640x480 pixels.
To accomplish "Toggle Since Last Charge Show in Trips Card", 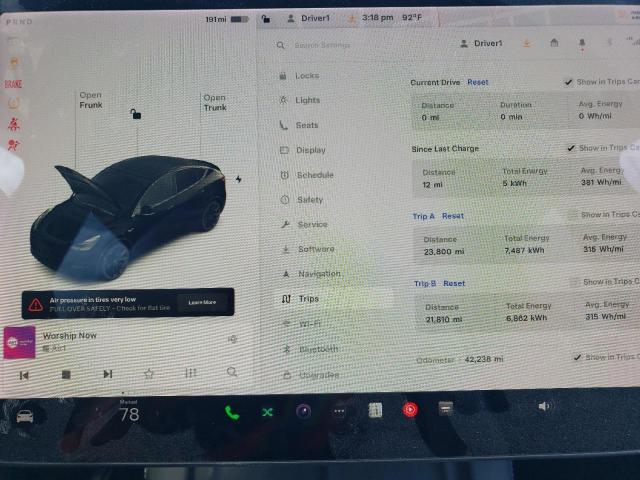I will (x=571, y=148).
